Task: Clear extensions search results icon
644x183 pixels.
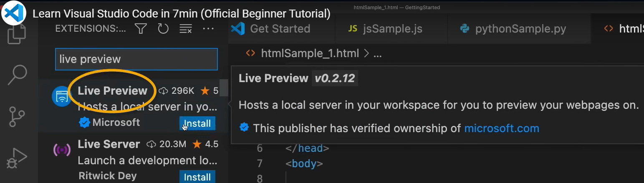Action: (185, 28)
